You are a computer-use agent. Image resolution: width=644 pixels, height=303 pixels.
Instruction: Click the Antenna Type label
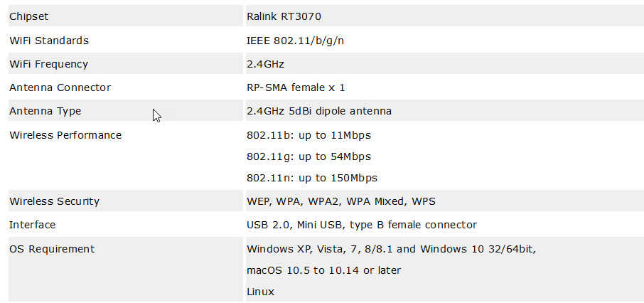pyautogui.click(x=45, y=111)
